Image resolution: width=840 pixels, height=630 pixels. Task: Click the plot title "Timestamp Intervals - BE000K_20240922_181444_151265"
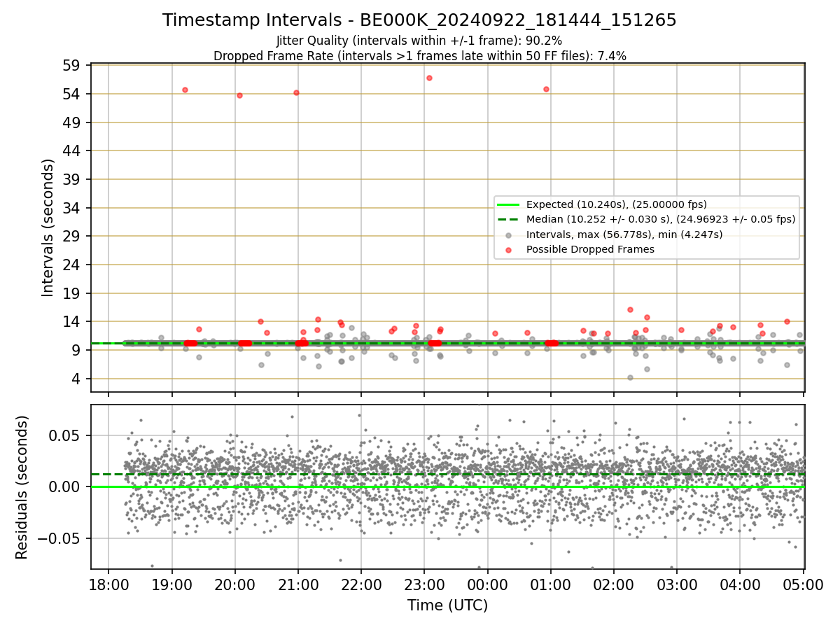click(x=419, y=20)
